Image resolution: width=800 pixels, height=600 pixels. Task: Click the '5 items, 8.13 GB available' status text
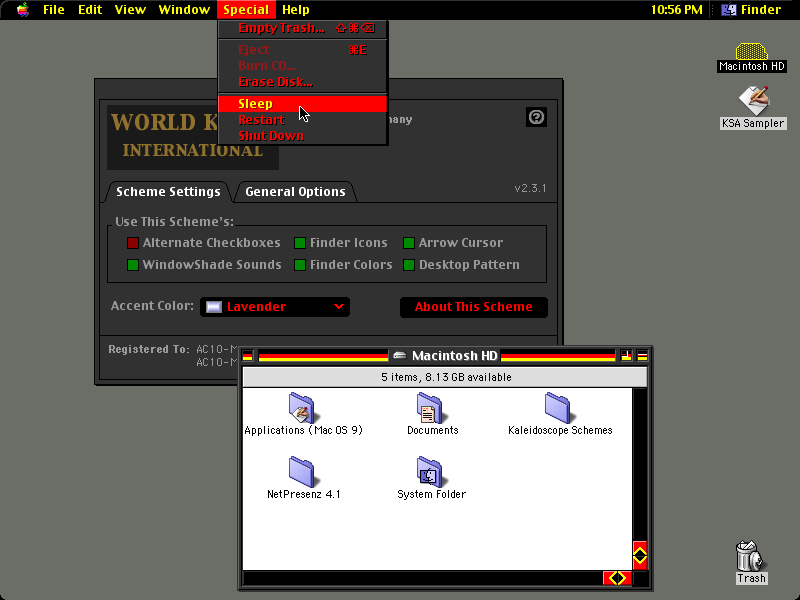point(446,377)
